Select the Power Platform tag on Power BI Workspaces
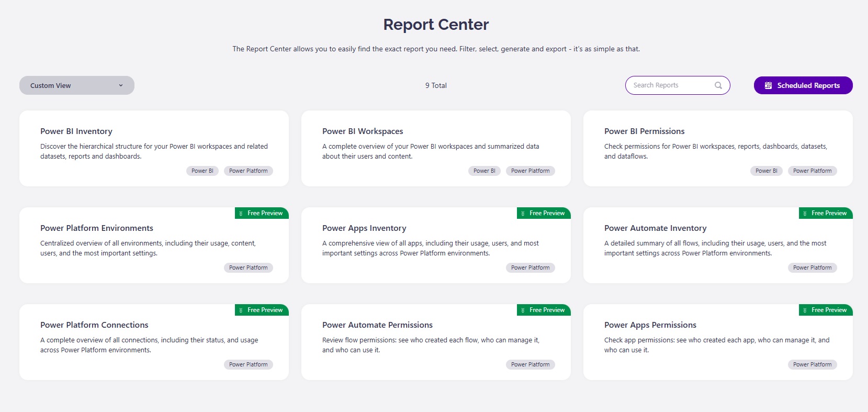This screenshot has height=412, width=868. point(531,171)
